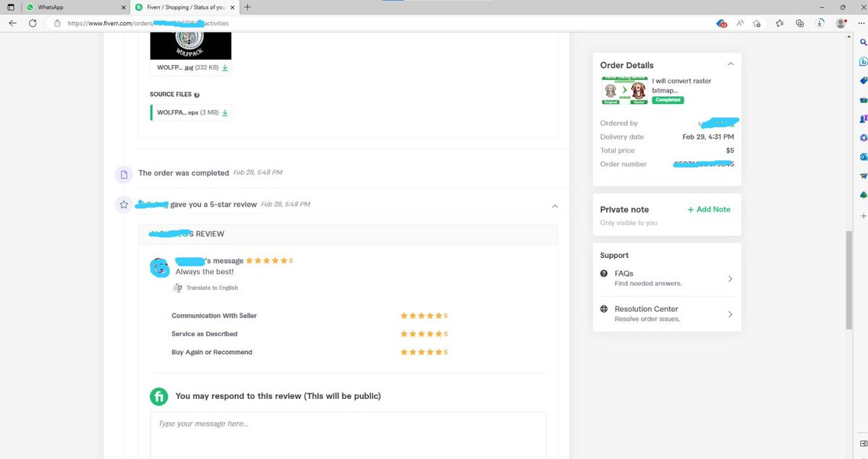Open Outlook in the sidebar
The height and width of the screenshot is (459, 868).
click(863, 156)
